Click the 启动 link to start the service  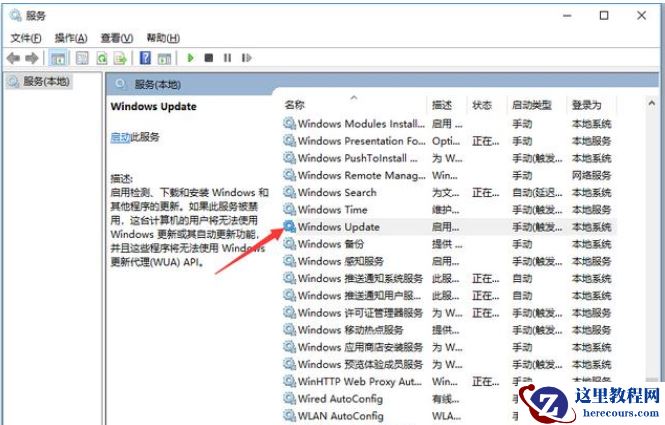120,137
